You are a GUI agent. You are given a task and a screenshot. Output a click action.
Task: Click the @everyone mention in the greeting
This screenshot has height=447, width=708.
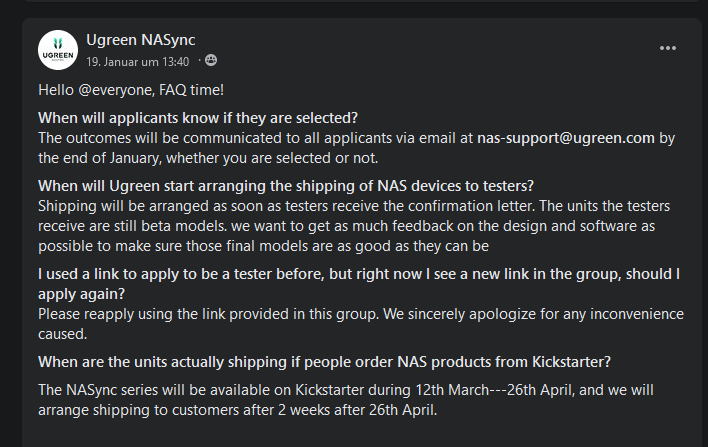(x=115, y=90)
